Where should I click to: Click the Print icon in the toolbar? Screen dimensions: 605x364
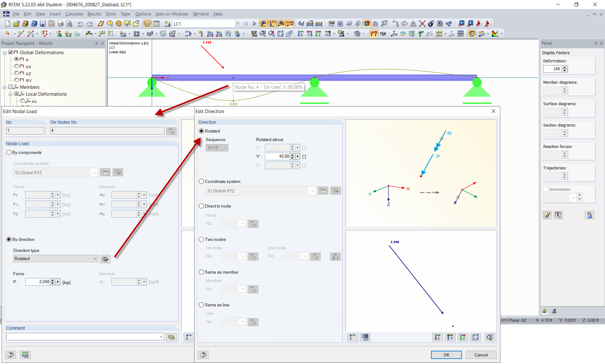click(x=60, y=24)
